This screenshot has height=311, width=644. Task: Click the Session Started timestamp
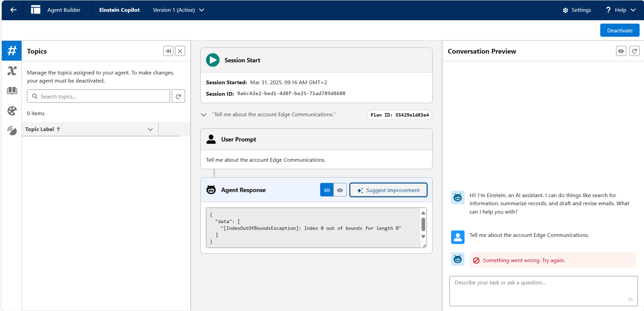coord(289,83)
